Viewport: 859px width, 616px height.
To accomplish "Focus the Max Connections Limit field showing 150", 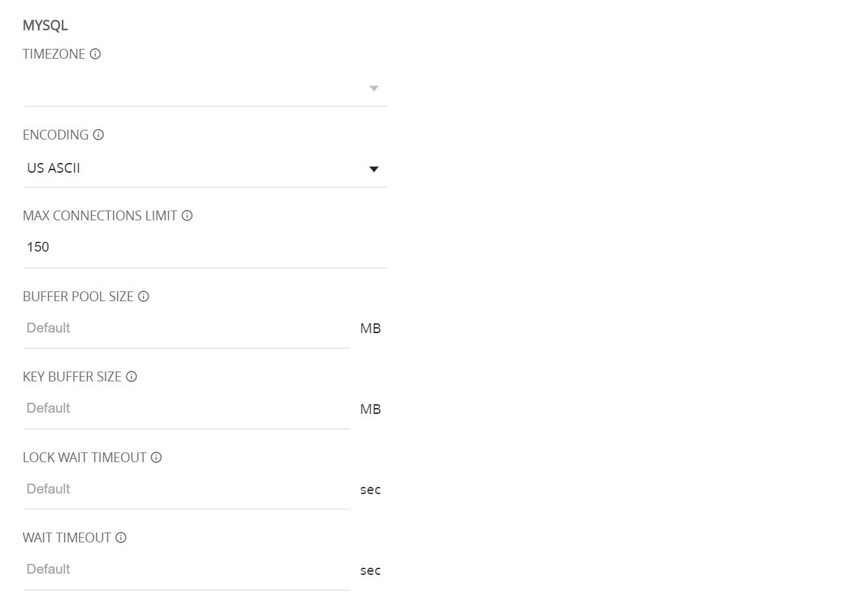I will [205, 248].
